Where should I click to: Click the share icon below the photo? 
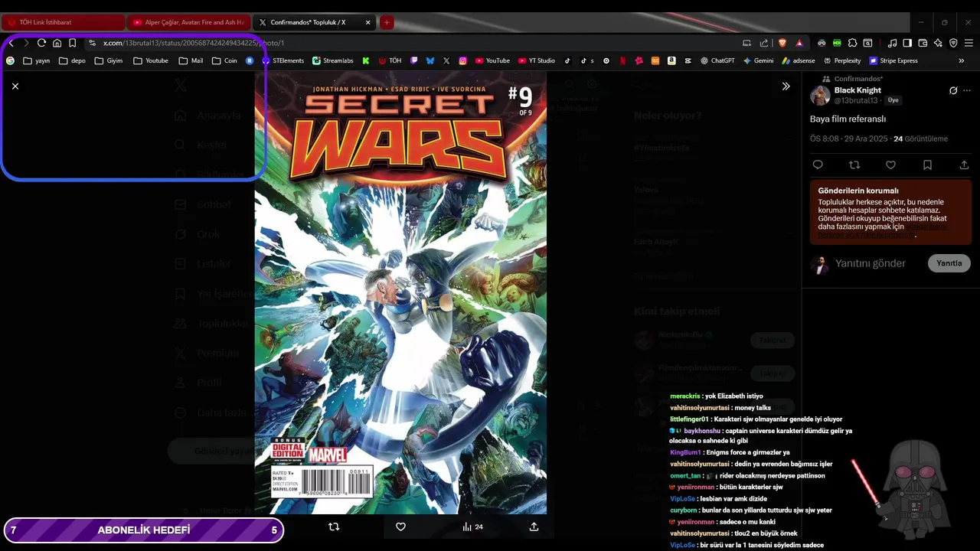click(534, 527)
